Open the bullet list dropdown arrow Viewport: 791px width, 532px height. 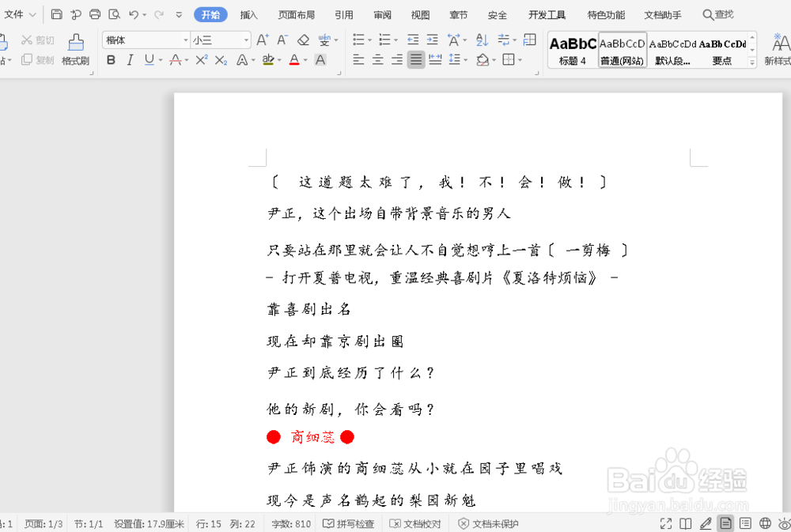click(369, 40)
